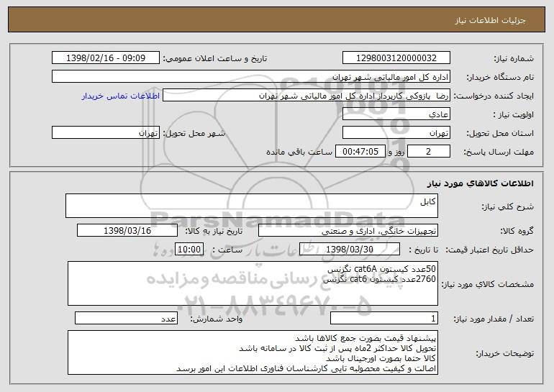The width and height of the screenshot is (554, 392).
Task: Select the announcement date field 1398/02/16 - 09:09
Action: click(106, 58)
